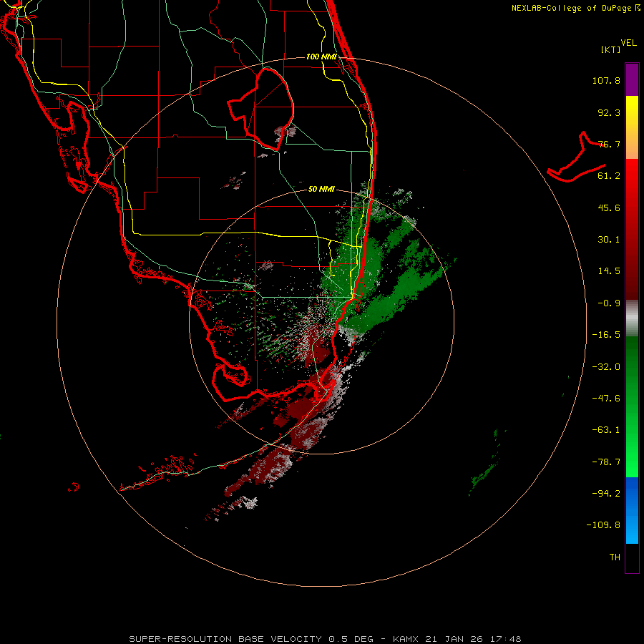Screen dimensions: 644x644
Task: Click the Grand Bahama island outline
Action: (x=577, y=158)
